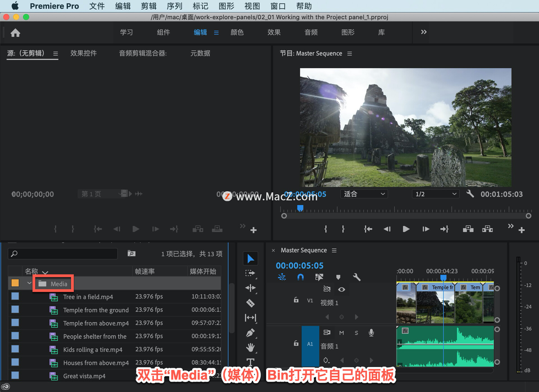The height and width of the screenshot is (392, 539).
Task: Select the Track Select Forward tool
Action: click(250, 273)
